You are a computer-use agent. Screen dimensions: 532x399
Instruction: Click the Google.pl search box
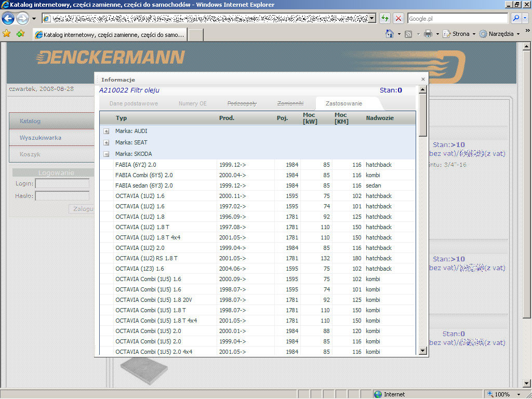[x=458, y=18]
